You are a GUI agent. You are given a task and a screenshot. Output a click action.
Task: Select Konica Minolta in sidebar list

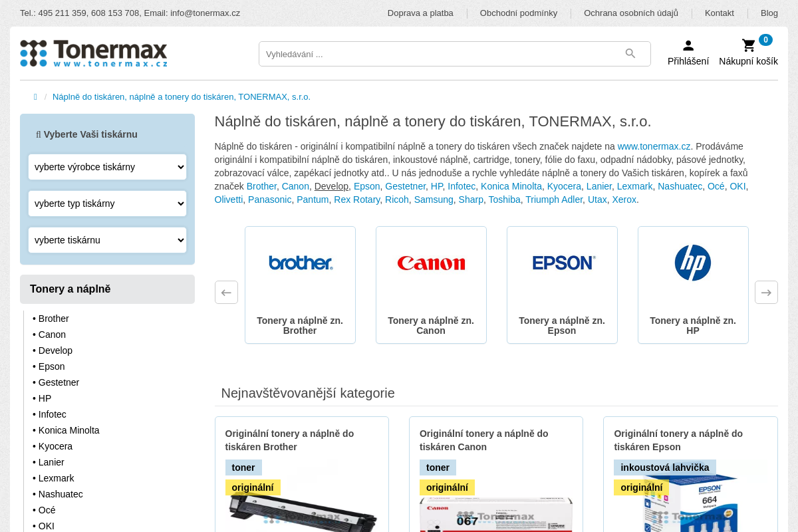tap(68, 430)
